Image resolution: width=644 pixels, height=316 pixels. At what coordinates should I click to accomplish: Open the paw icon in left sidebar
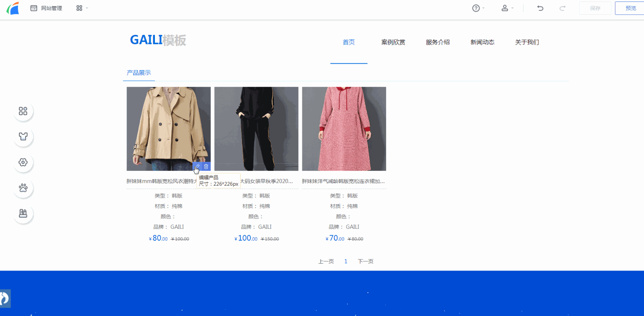point(23,188)
